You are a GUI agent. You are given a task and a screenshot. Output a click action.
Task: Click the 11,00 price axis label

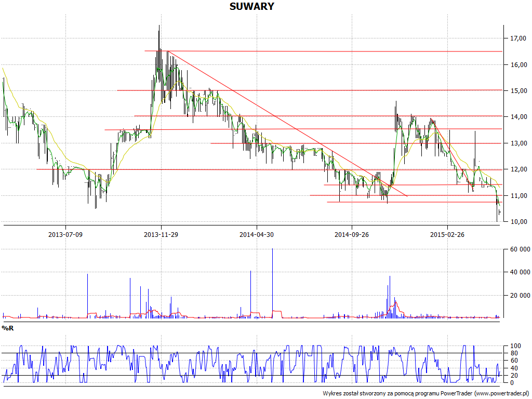(518, 195)
